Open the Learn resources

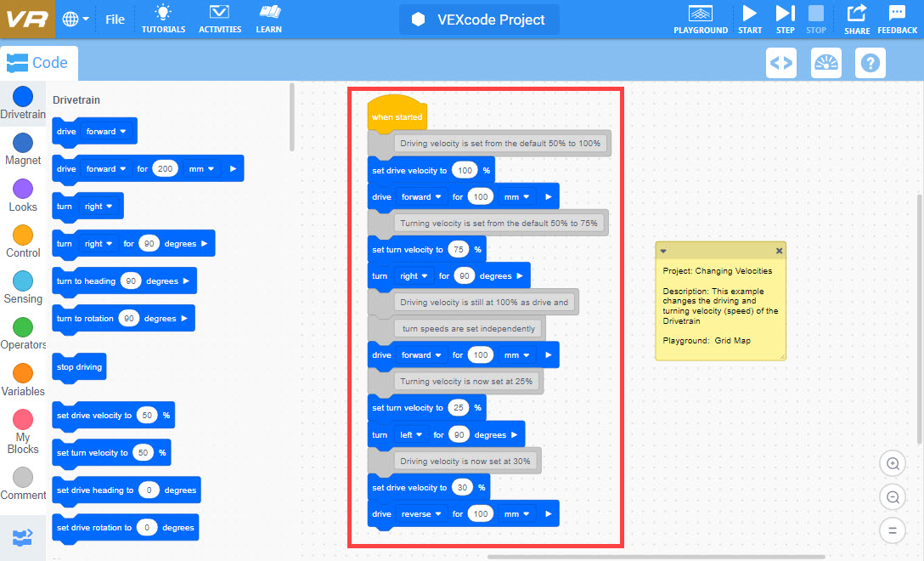tap(268, 19)
